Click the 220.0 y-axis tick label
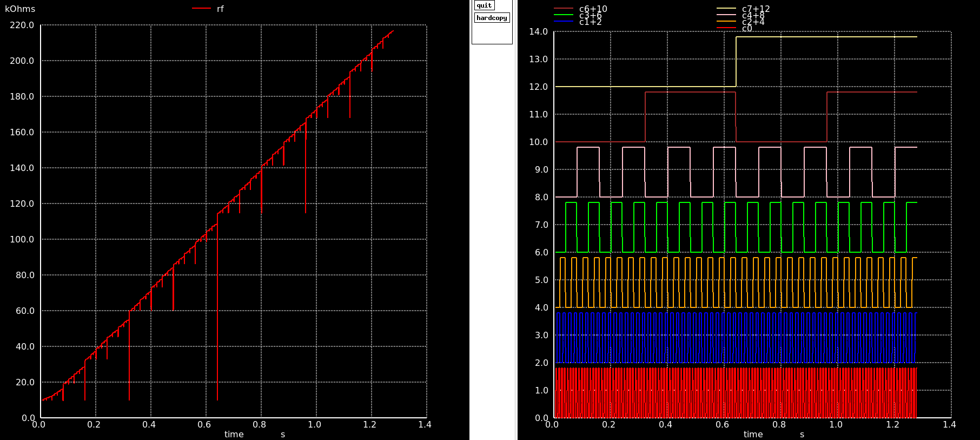The image size is (980, 440). pyautogui.click(x=22, y=25)
